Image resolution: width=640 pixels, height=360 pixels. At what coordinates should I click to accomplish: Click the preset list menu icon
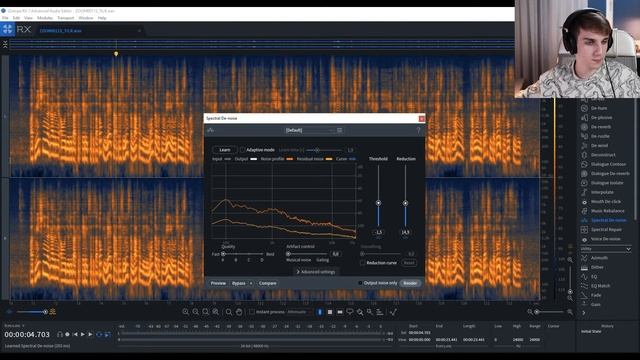pyautogui.click(x=340, y=130)
